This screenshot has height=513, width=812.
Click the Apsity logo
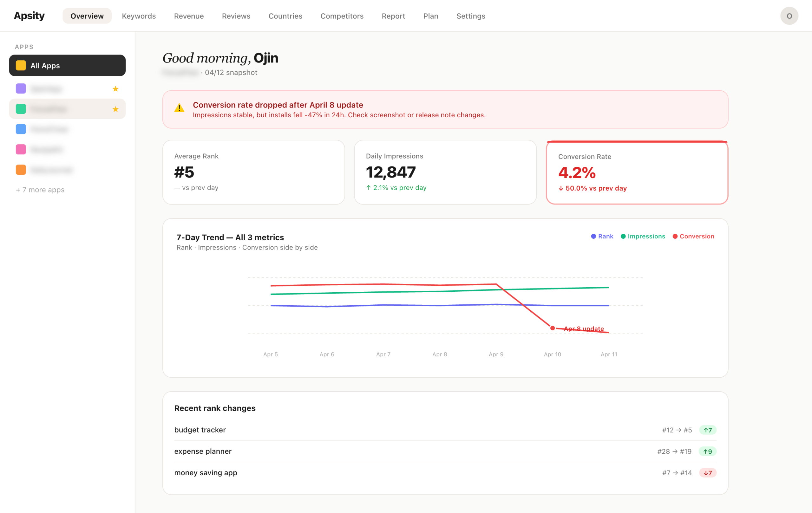click(x=29, y=15)
